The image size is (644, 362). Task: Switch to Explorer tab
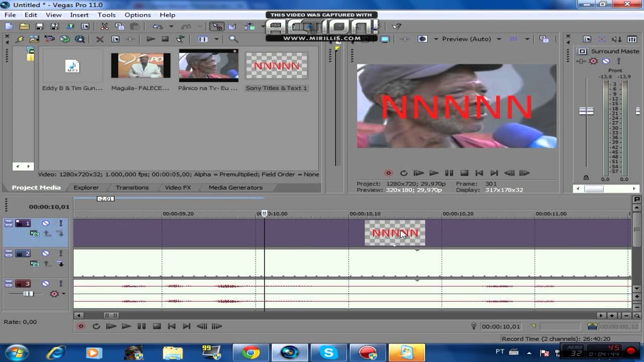[86, 188]
